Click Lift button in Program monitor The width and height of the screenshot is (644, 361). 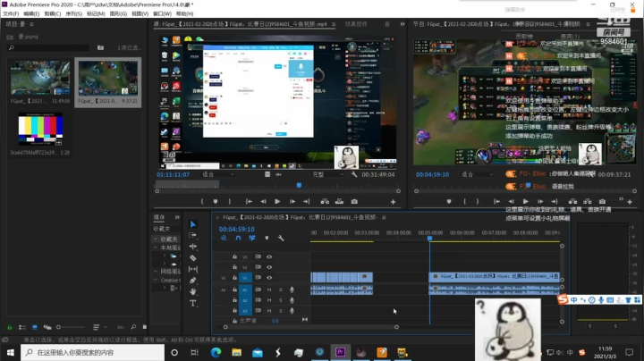572,201
